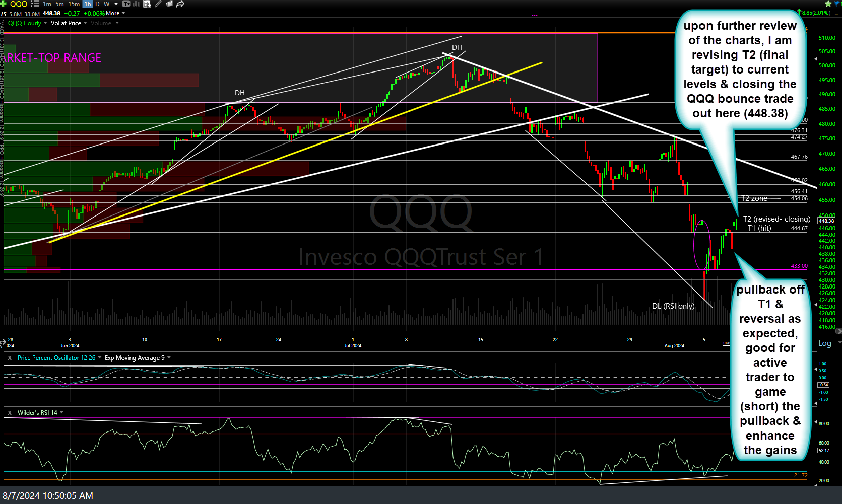Click the QQQ ticker symbol field
This screenshot has height=504, width=842.
(x=19, y=4)
